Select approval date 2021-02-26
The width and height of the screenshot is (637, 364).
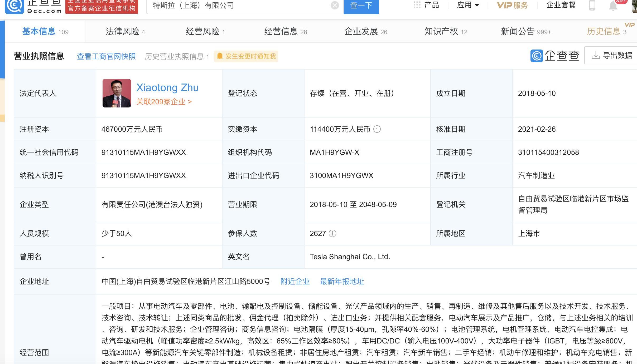coord(537,129)
